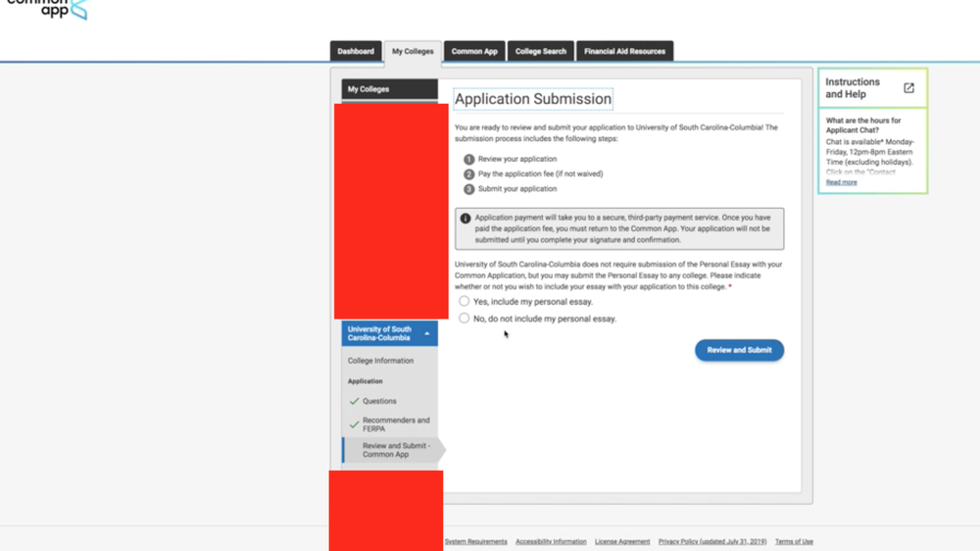This screenshot has width=980, height=551.
Task: Click the green checkmark beside Questions
Action: tap(355, 401)
